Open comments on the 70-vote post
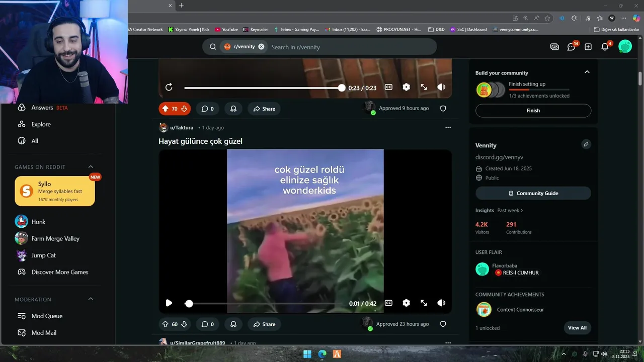The width and height of the screenshot is (644, 362). pyautogui.click(x=208, y=109)
